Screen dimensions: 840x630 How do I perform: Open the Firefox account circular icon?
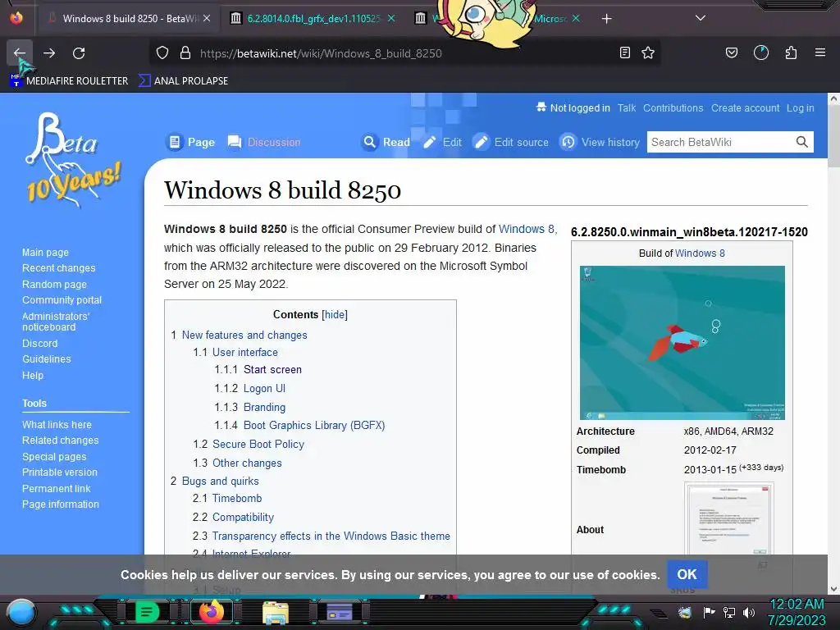coord(761,52)
